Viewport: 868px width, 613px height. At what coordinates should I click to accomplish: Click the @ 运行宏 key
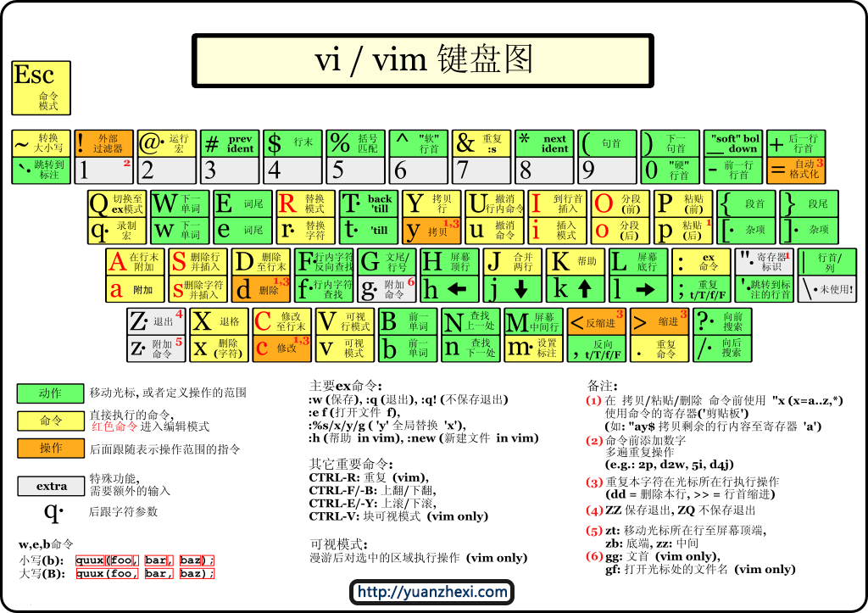(x=167, y=144)
